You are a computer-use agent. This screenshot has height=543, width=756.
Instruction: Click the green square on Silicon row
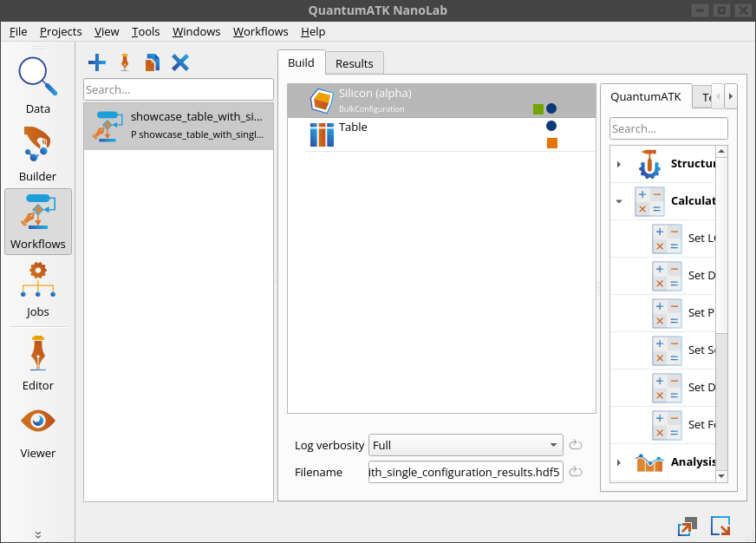(x=538, y=109)
